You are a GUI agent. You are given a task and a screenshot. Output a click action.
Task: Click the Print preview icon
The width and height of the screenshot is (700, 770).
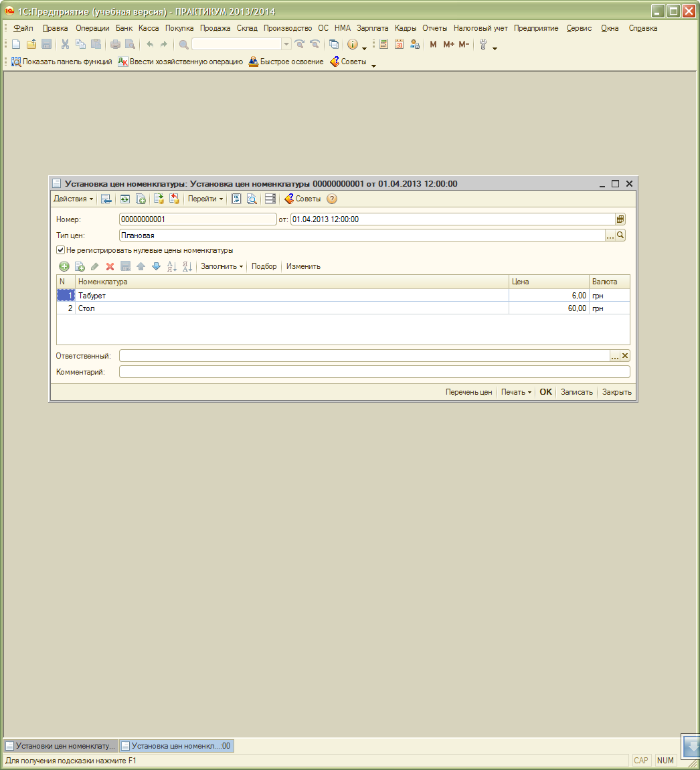130,45
